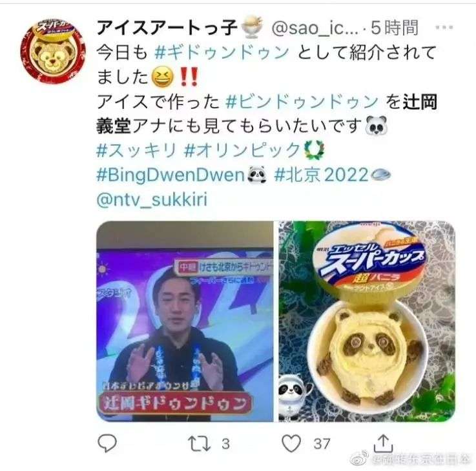Open the three-dot more options menu
This screenshot has height=471, width=476.
click(444, 27)
